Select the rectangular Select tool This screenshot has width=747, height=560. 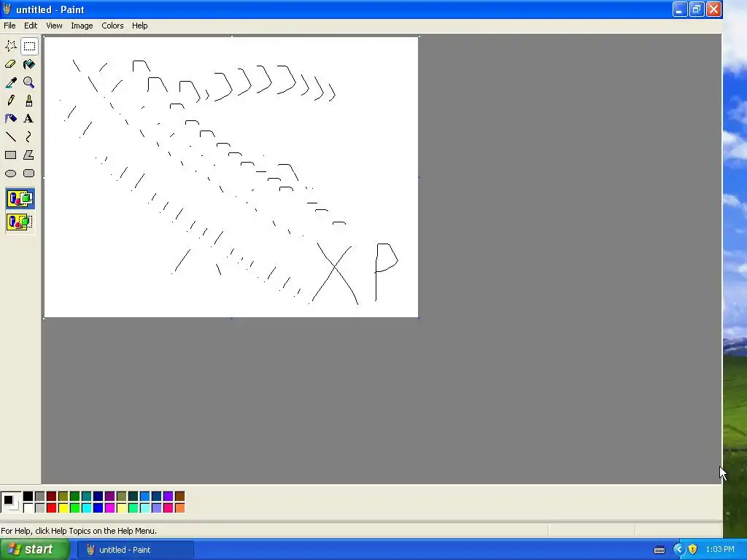pyautogui.click(x=29, y=46)
